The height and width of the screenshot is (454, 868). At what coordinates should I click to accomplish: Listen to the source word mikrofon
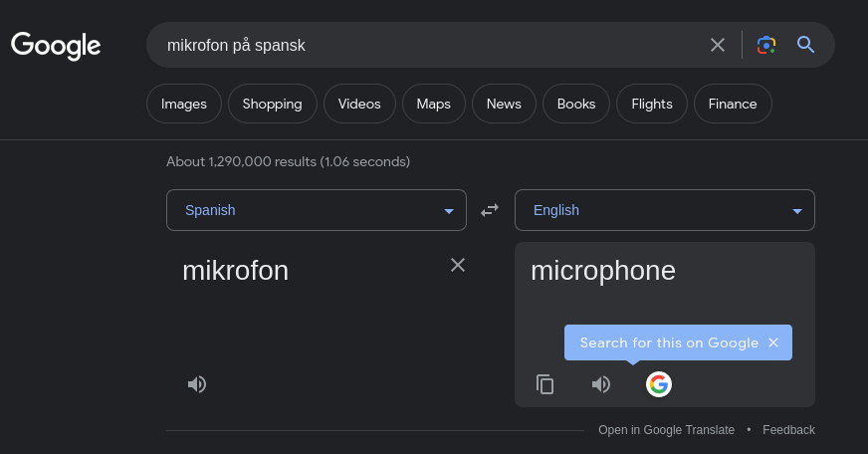point(197,384)
